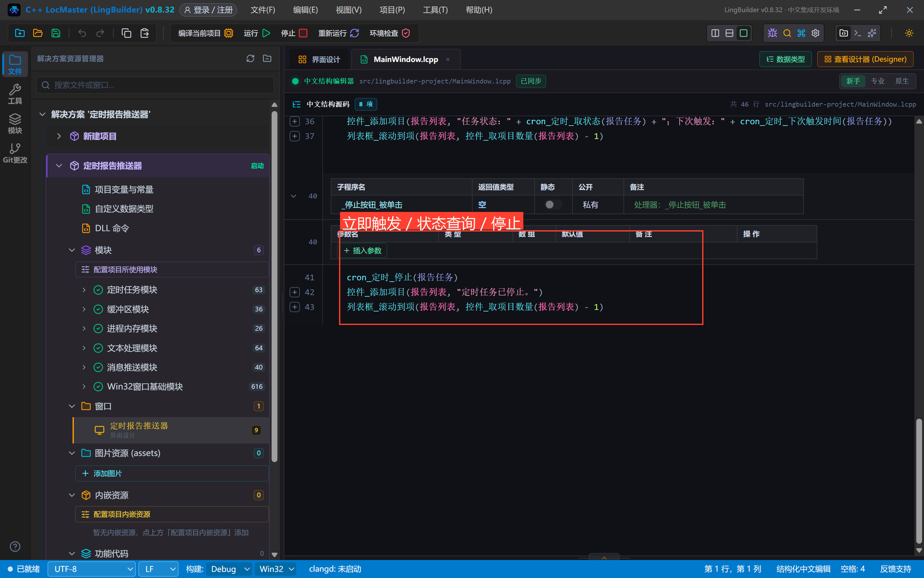
Task: Click the help question mark icon
Action: (15, 547)
